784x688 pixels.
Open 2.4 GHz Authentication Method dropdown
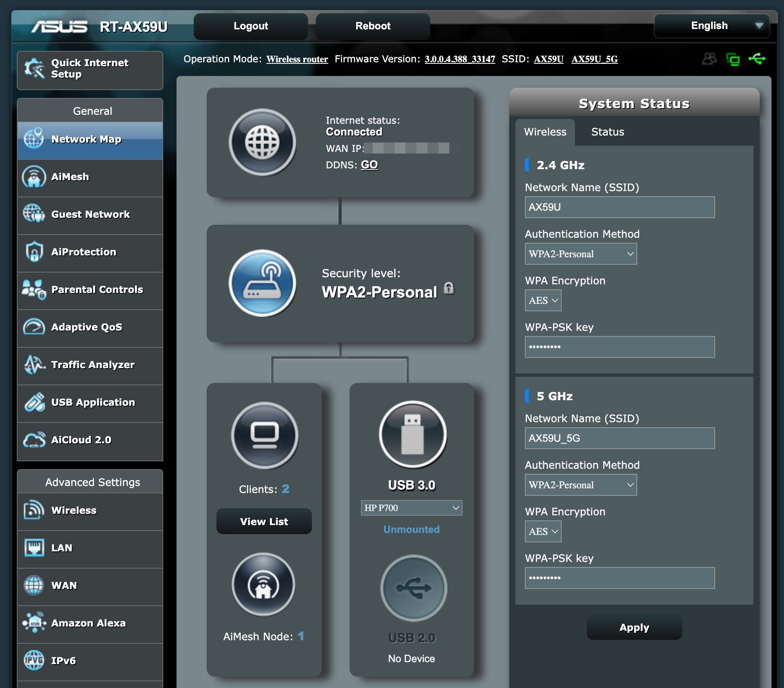580,254
